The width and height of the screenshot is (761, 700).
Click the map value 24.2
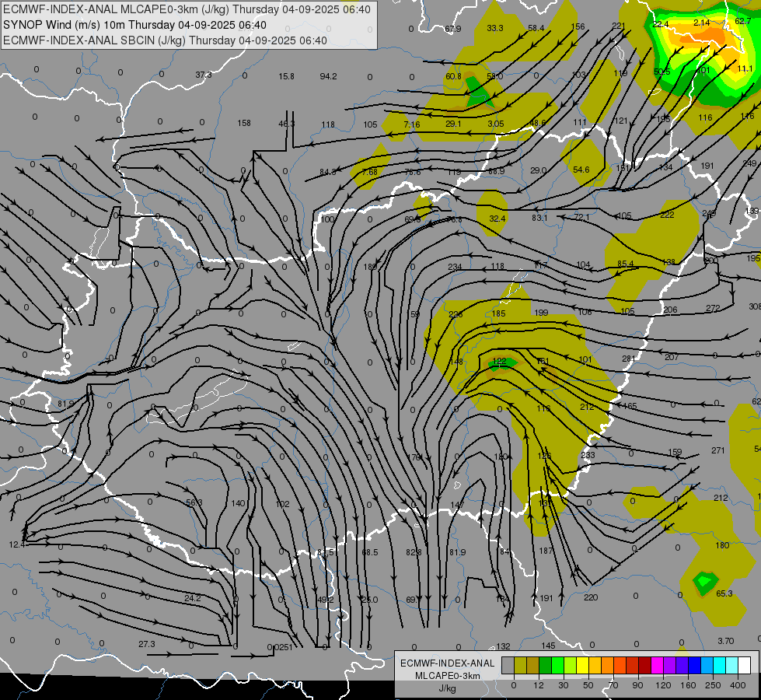(192, 598)
